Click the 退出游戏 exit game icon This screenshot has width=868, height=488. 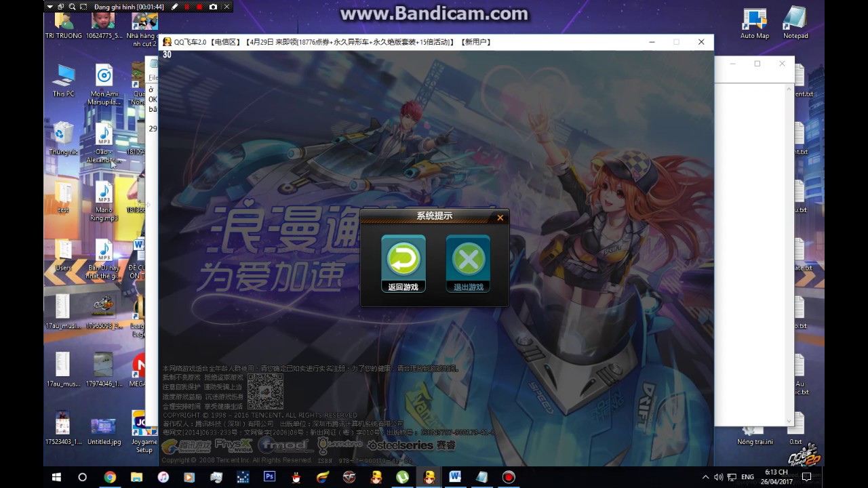[x=468, y=264]
